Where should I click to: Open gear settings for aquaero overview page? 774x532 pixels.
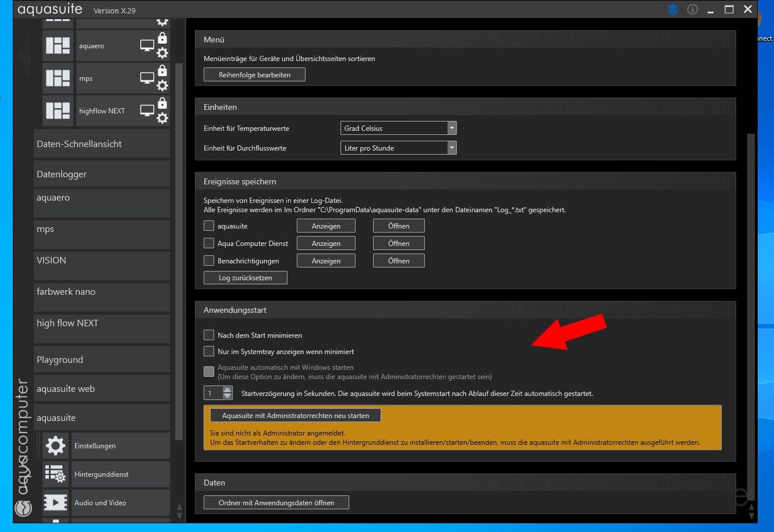click(162, 53)
